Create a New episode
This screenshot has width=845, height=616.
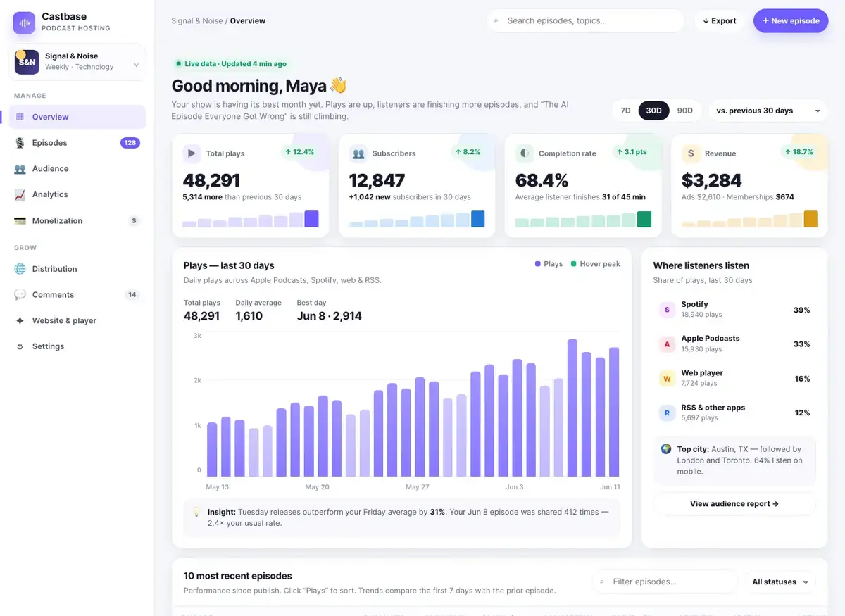[x=791, y=21]
